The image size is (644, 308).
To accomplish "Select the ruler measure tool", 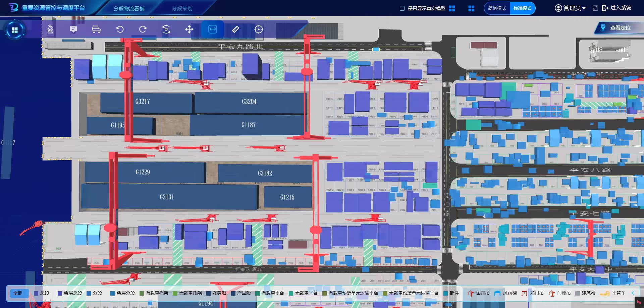I will pyautogui.click(x=235, y=29).
